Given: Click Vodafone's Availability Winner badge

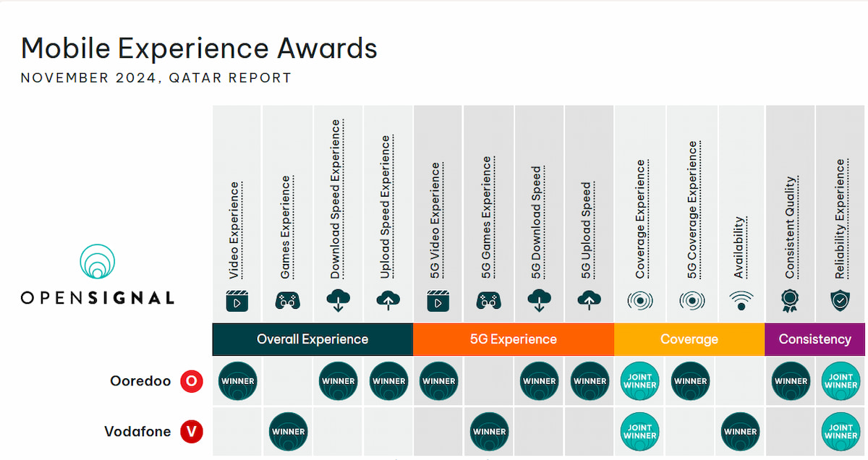Looking at the screenshot, I should (x=741, y=432).
